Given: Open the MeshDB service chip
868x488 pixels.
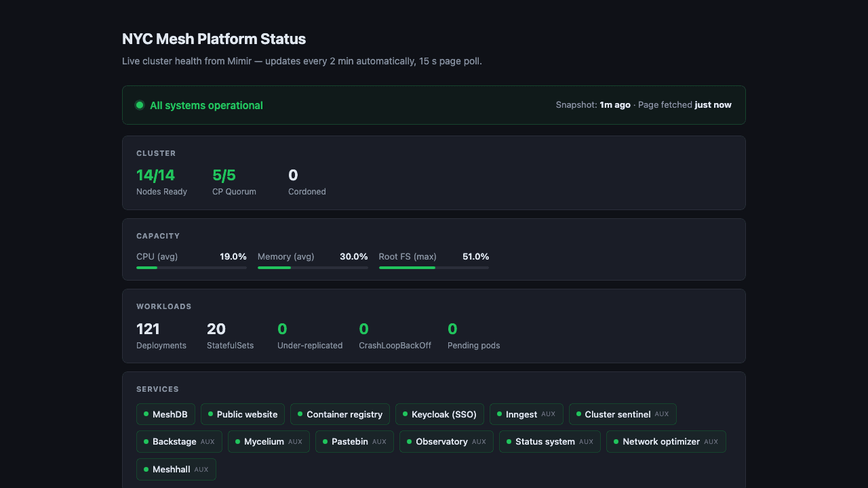Looking at the screenshot, I should 165,414.
